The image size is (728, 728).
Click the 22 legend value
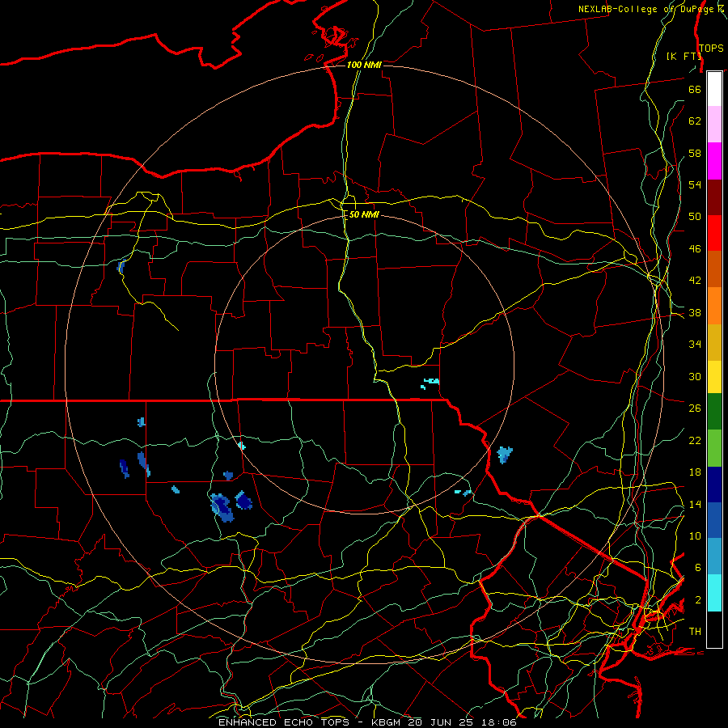[695, 440]
